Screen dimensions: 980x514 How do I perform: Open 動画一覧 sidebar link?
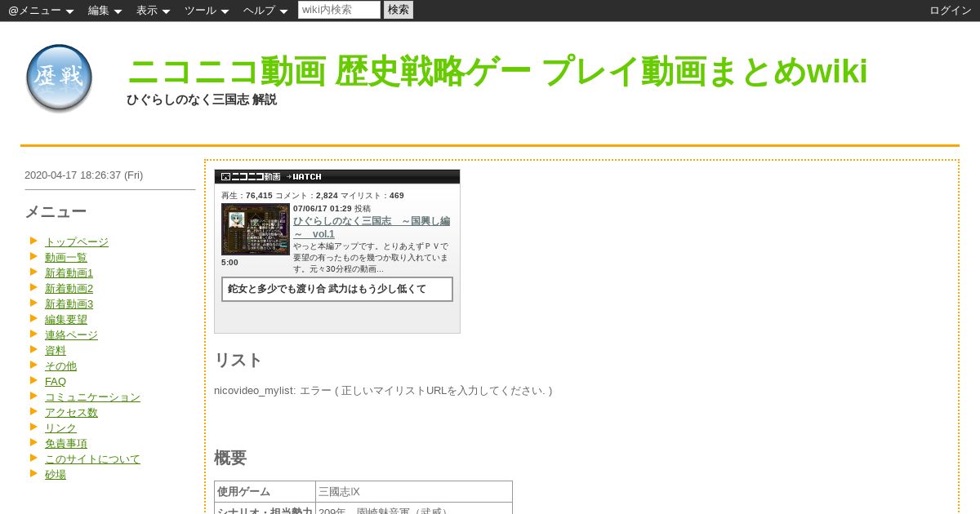66,258
